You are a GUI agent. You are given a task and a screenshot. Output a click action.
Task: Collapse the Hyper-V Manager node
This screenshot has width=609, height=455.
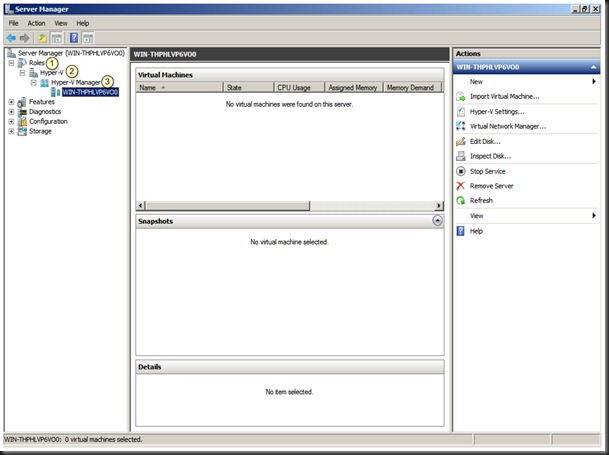coord(34,82)
